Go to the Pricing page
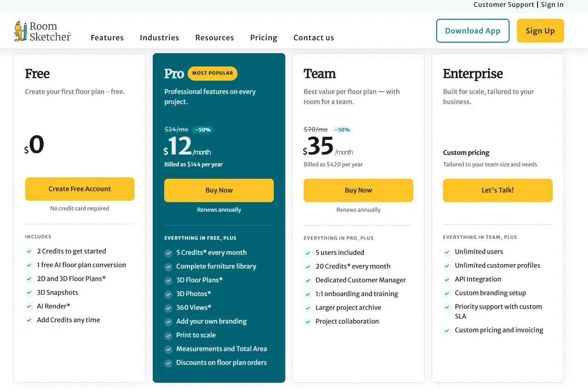 click(264, 38)
